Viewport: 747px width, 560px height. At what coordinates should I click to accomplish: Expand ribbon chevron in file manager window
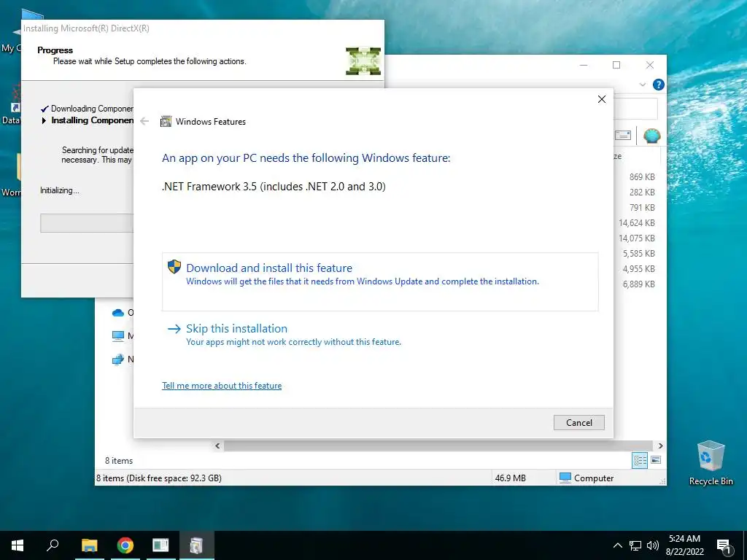click(x=643, y=85)
